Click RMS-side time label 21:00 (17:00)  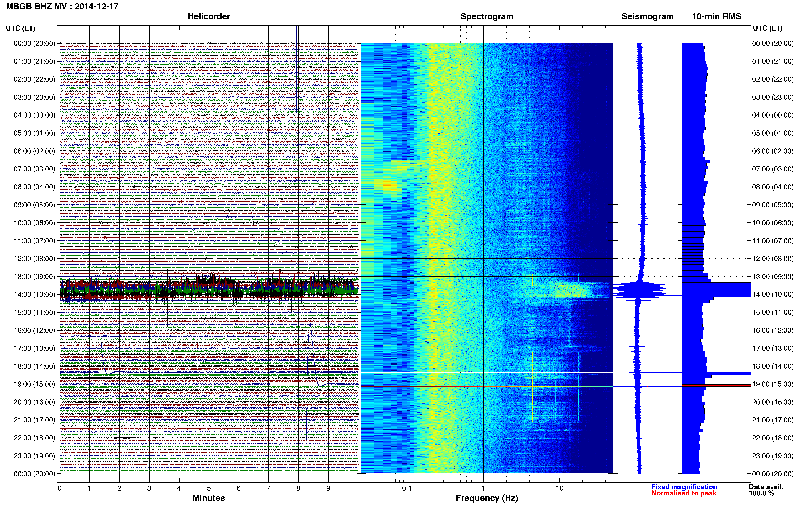point(773,420)
